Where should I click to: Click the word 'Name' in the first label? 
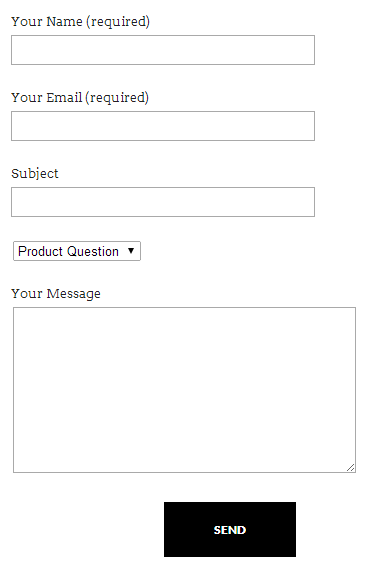click(x=65, y=22)
